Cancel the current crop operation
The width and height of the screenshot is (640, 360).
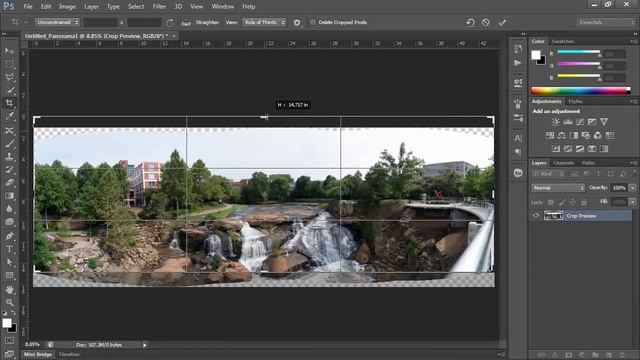click(486, 22)
